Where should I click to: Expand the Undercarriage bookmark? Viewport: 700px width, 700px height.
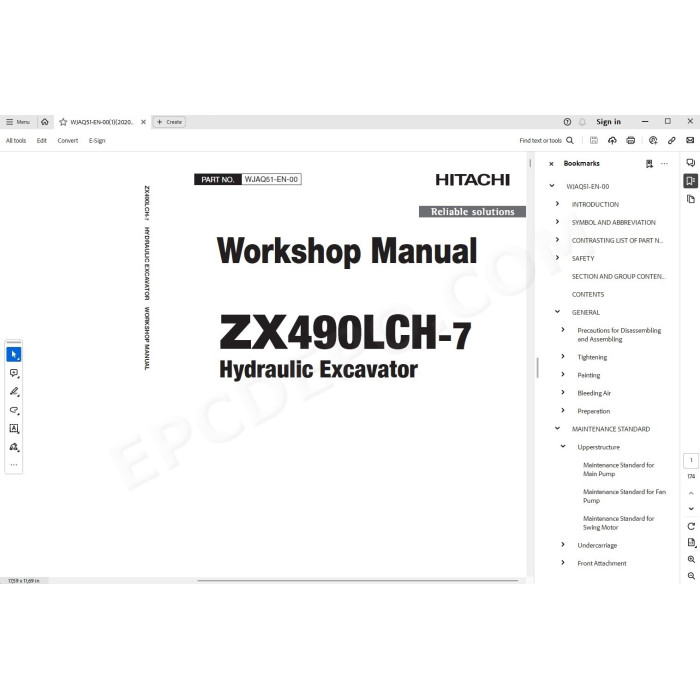pyautogui.click(x=563, y=545)
